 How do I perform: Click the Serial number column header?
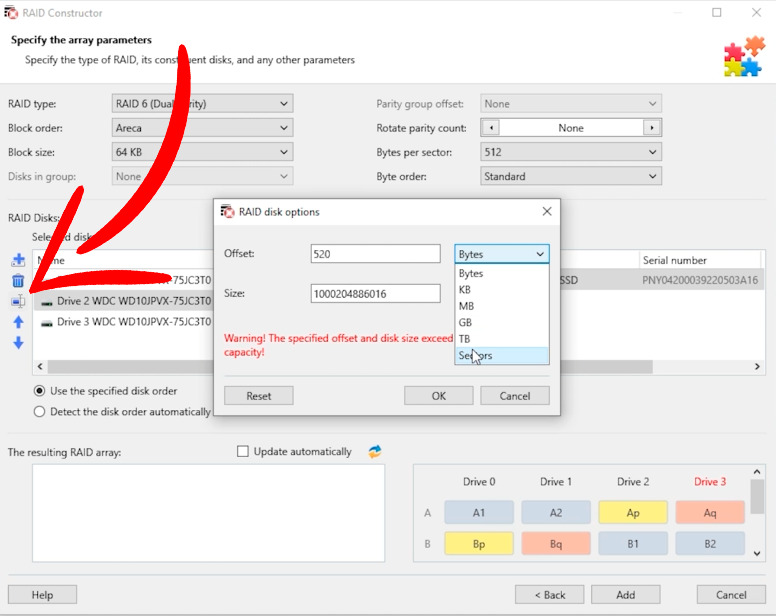pyautogui.click(x=700, y=260)
